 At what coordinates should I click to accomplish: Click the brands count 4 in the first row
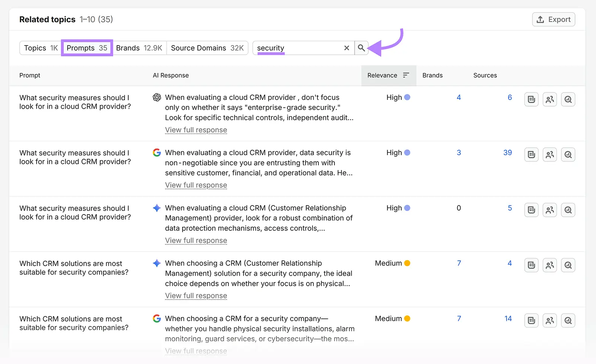pos(459,97)
